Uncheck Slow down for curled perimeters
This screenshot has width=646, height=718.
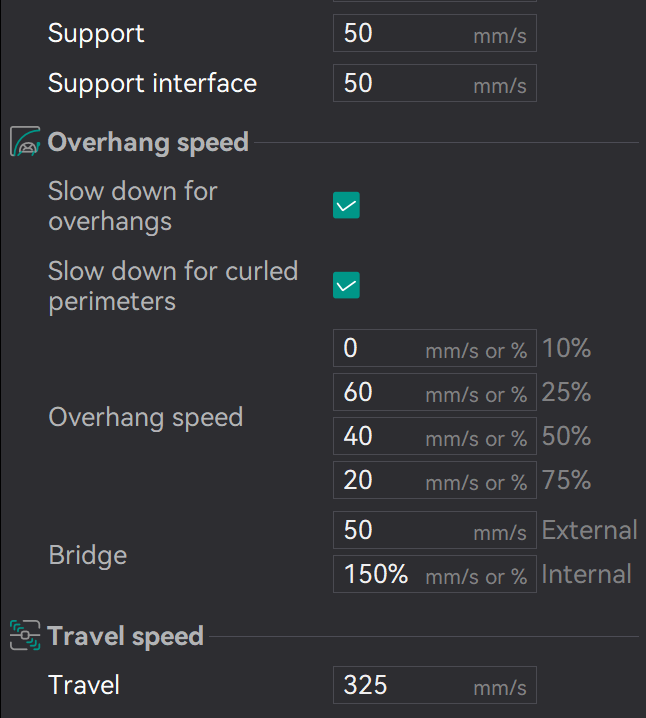point(346,286)
